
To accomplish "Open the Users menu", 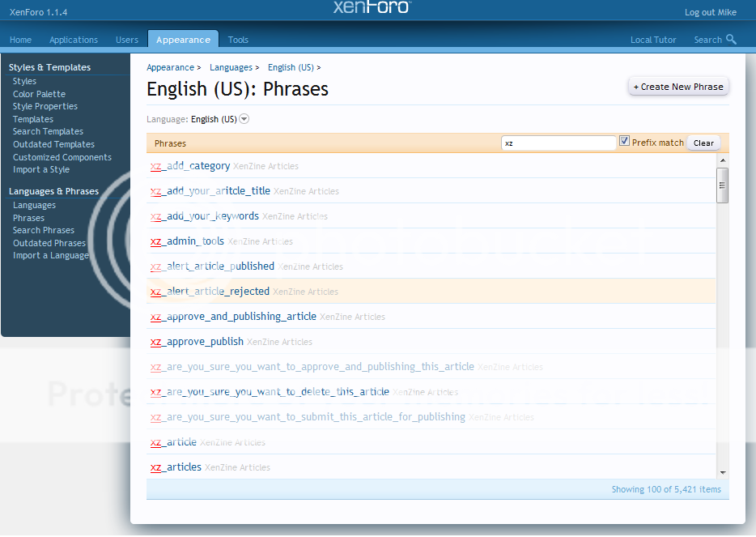I will (126, 38).
